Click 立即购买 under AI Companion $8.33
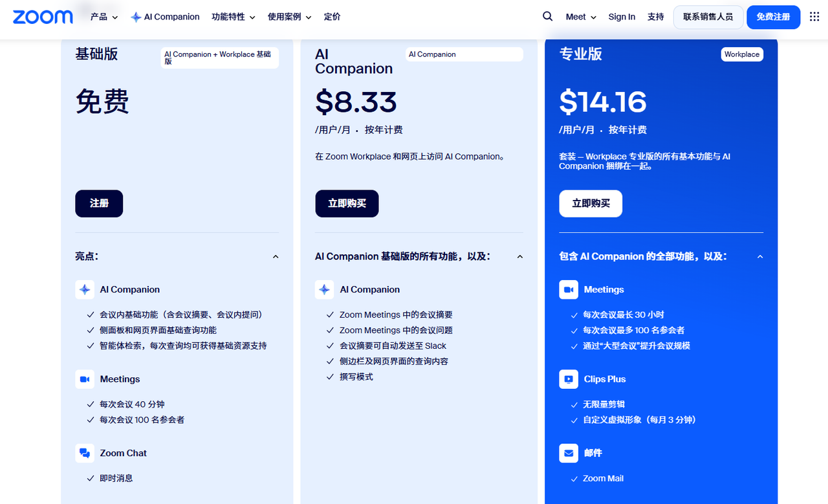This screenshot has width=828, height=504. [x=347, y=203]
